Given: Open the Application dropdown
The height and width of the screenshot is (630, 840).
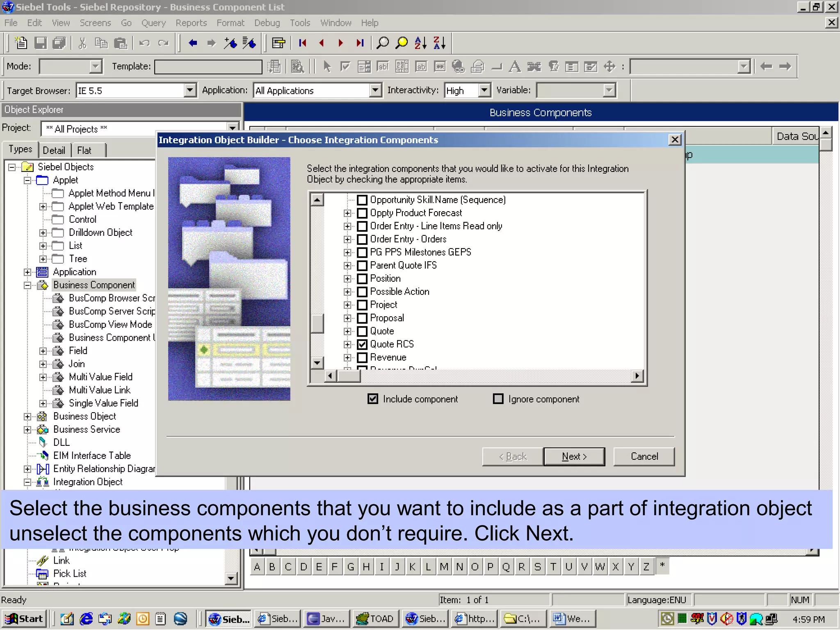Looking at the screenshot, I should tap(375, 90).
